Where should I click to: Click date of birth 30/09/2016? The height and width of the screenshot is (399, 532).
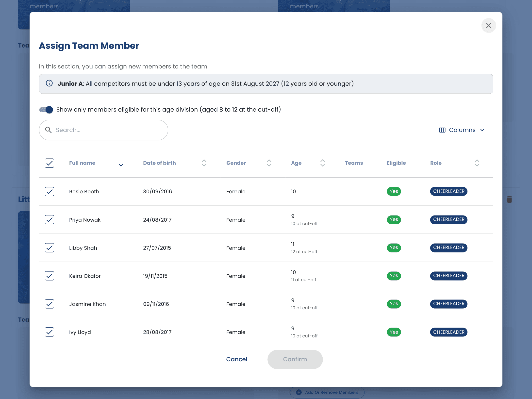click(157, 191)
